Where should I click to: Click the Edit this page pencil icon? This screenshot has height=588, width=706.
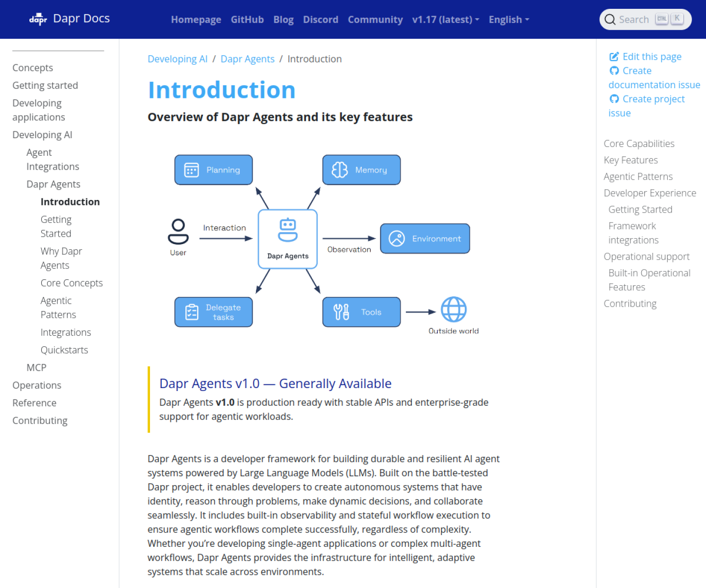point(614,57)
